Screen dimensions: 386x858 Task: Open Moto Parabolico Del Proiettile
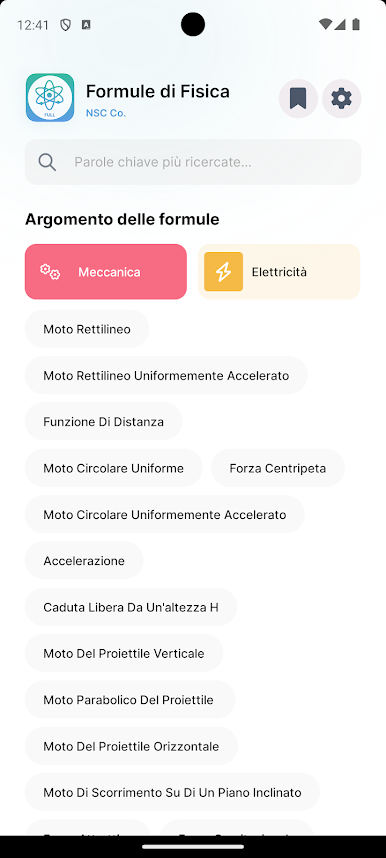coord(130,699)
